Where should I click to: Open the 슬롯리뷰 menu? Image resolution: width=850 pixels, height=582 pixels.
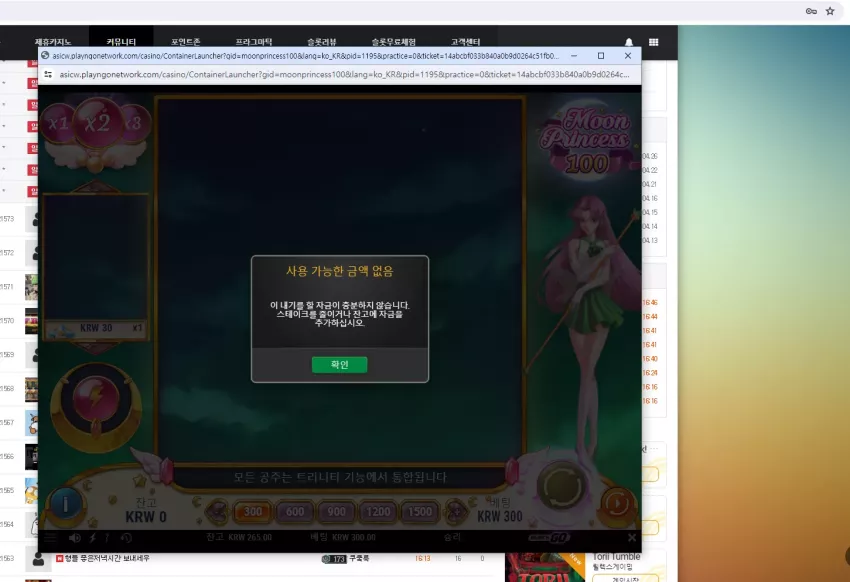[321, 42]
